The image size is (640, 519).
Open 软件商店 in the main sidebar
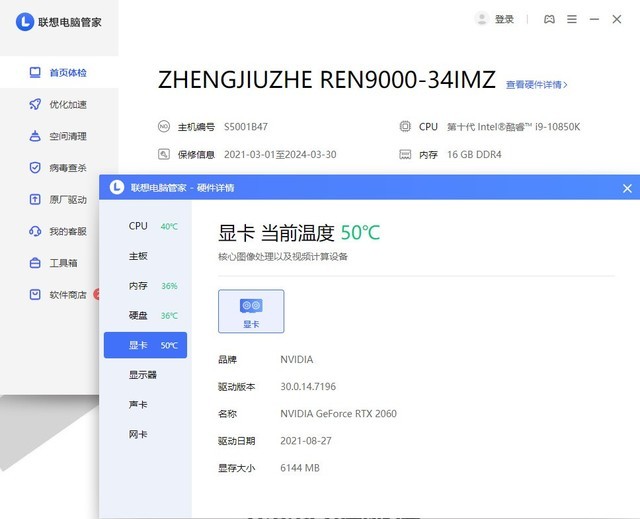tap(50, 295)
